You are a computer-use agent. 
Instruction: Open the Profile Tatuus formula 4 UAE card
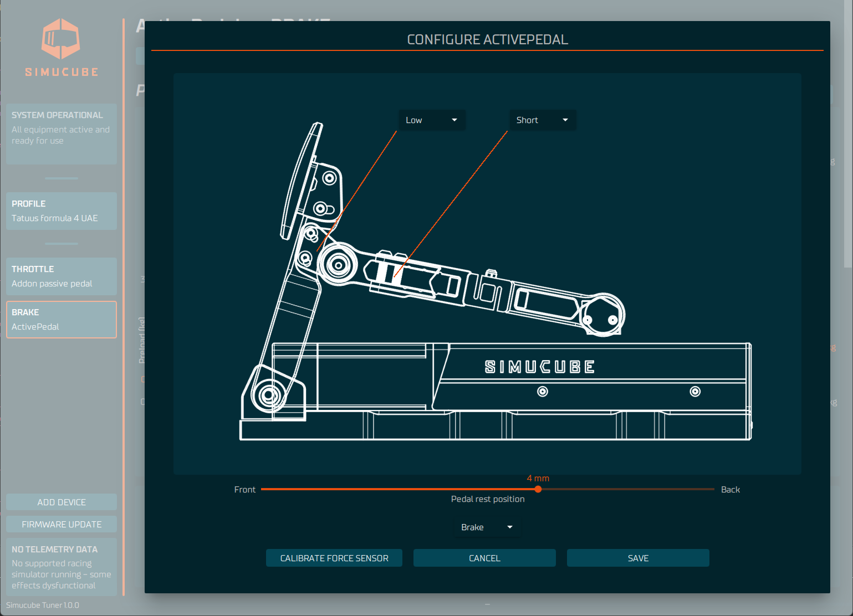point(62,211)
